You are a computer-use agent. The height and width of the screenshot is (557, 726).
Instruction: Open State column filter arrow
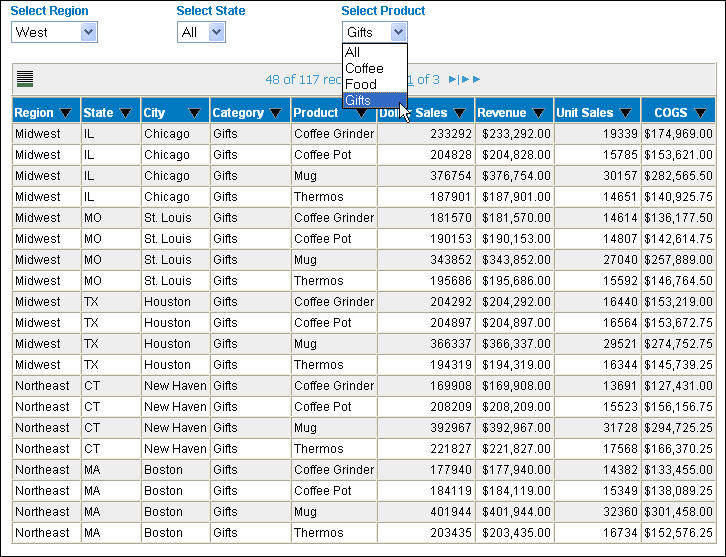(126, 113)
